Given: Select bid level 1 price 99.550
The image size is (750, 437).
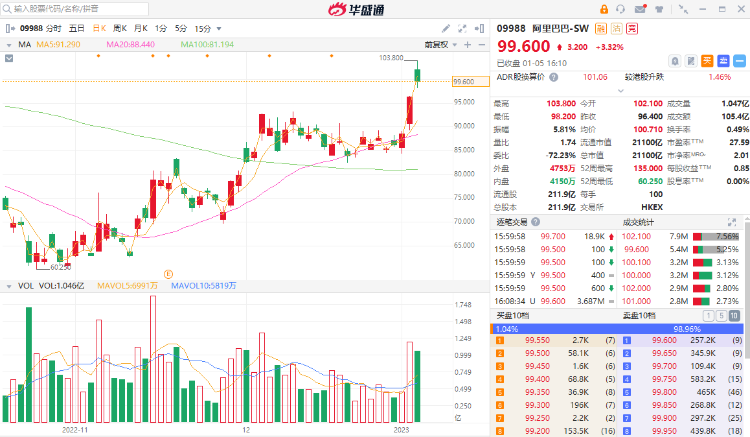Looking at the screenshot, I should [x=538, y=340].
